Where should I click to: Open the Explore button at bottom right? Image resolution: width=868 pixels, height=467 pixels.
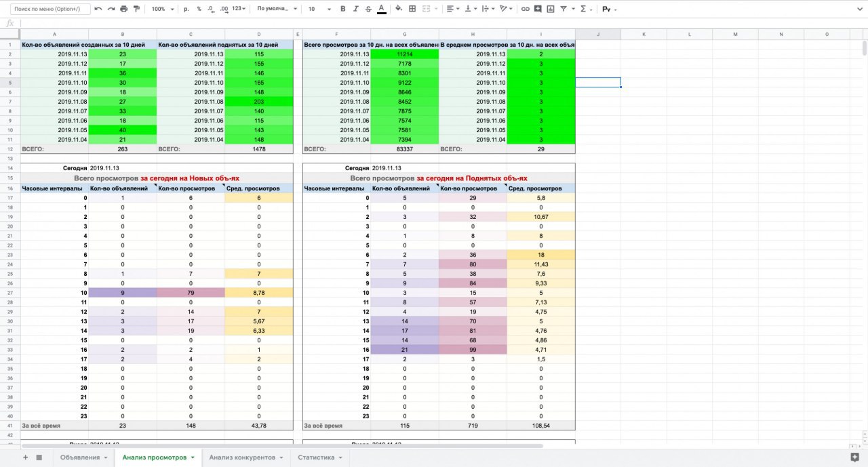pyautogui.click(x=854, y=457)
